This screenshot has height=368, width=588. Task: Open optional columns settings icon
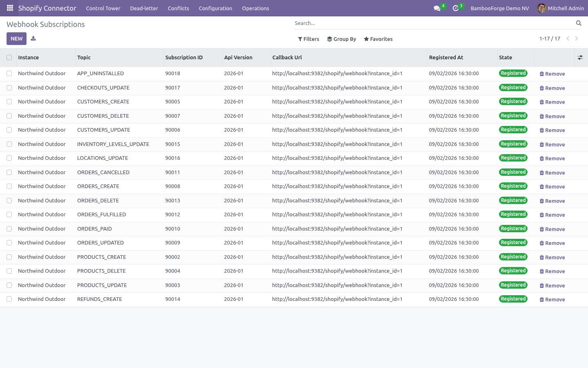pos(580,58)
